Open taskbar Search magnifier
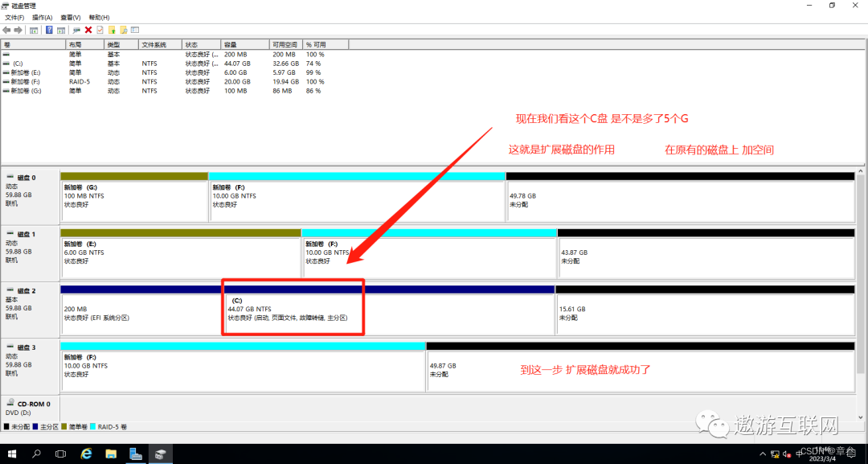868x464 pixels. click(36, 454)
